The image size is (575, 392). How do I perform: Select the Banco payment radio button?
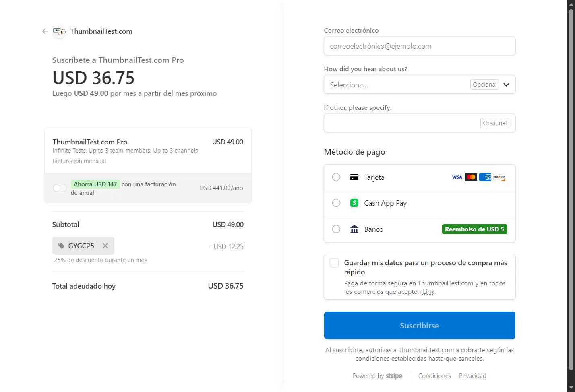click(x=336, y=229)
